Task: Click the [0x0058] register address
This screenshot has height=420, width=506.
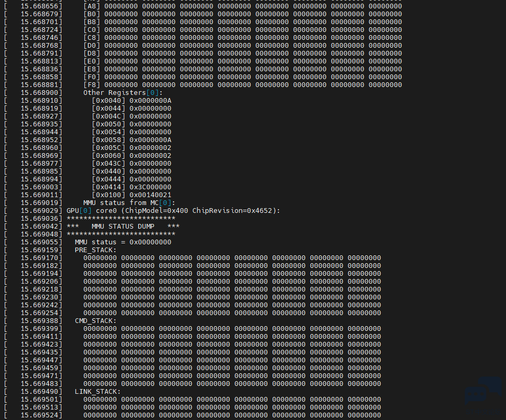Action: point(109,140)
